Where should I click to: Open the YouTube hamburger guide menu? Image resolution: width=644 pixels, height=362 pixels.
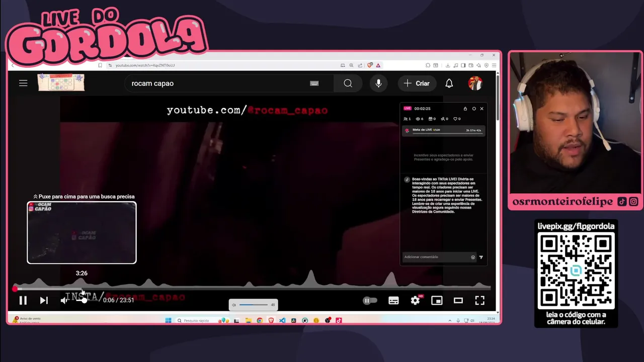(23, 83)
